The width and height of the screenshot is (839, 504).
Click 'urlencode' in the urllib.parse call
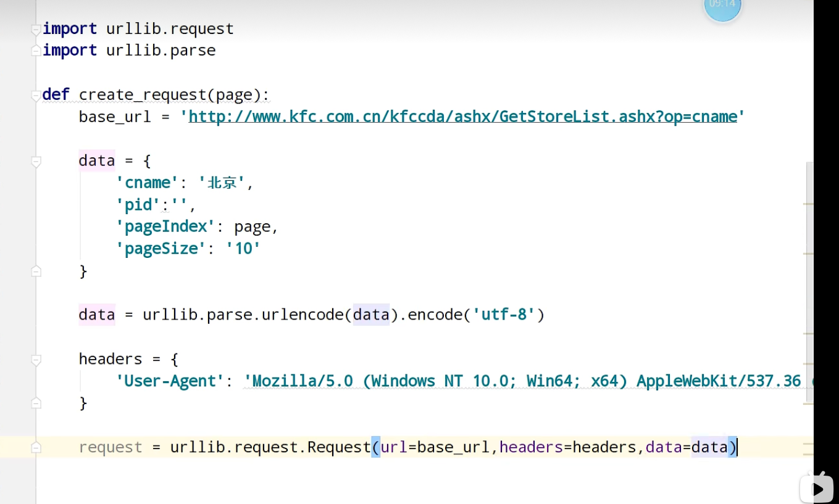(x=303, y=315)
